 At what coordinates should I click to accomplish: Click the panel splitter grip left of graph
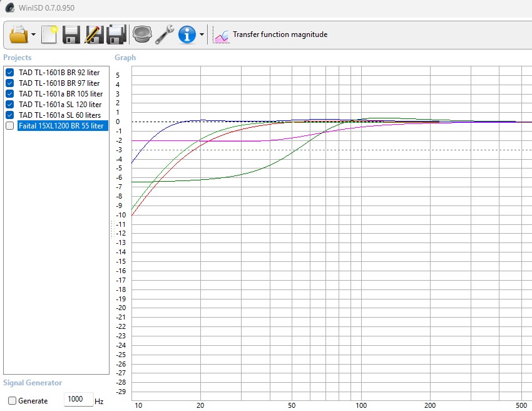(x=112, y=229)
